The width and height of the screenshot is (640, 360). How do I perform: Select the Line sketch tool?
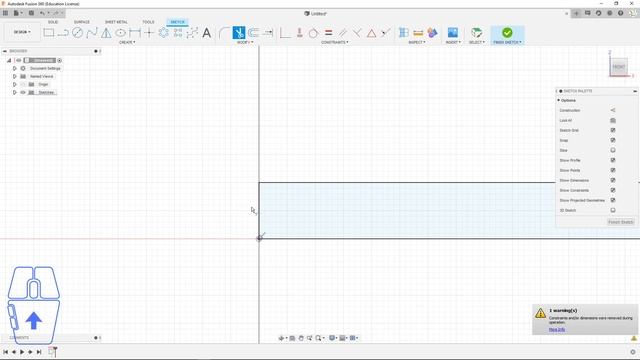click(63, 33)
